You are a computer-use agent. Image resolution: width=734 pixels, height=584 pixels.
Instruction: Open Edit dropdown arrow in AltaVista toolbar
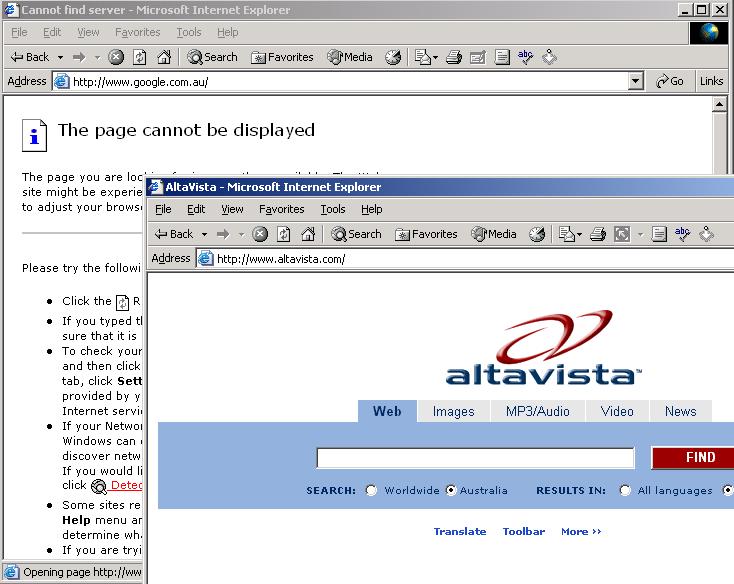[x=640, y=234]
